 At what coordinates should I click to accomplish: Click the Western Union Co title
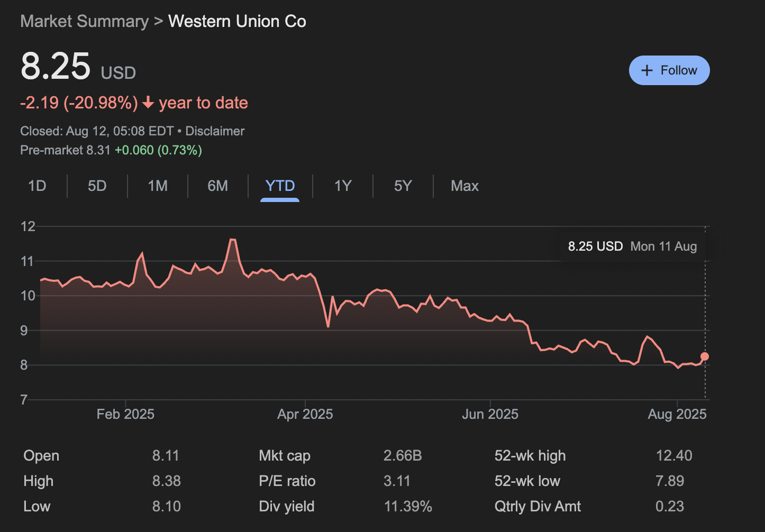coord(237,21)
